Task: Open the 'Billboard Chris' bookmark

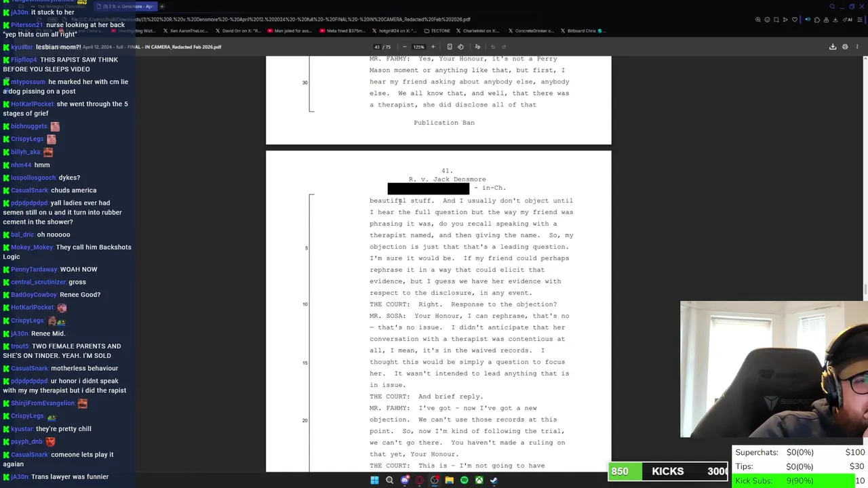Action: 583,30
